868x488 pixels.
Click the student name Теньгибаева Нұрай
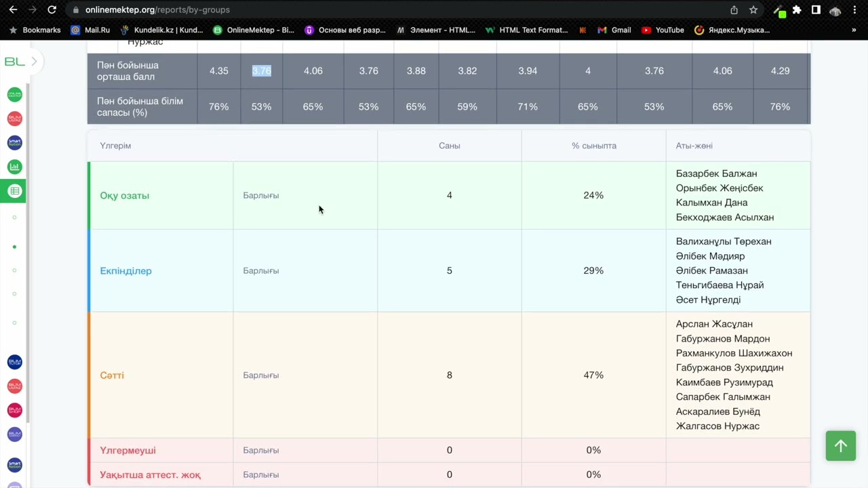[719, 285]
